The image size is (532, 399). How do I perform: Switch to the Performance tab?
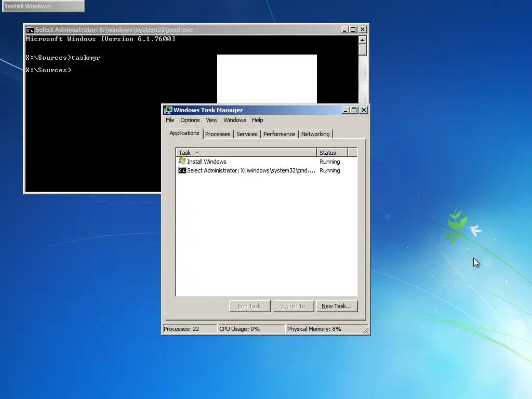click(279, 134)
